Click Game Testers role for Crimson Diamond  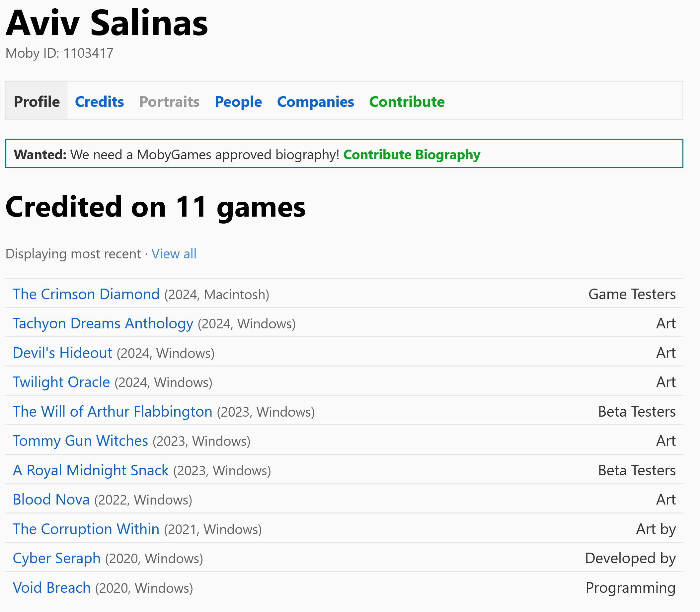coord(632,294)
